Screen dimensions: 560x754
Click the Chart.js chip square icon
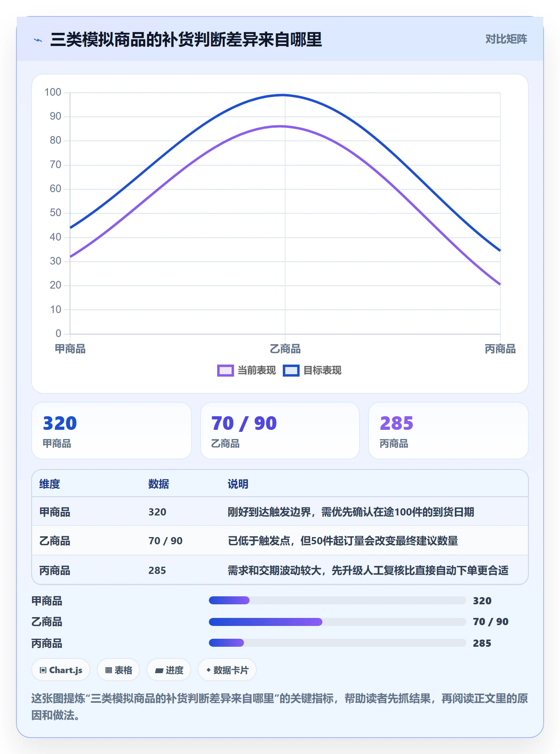point(43,670)
